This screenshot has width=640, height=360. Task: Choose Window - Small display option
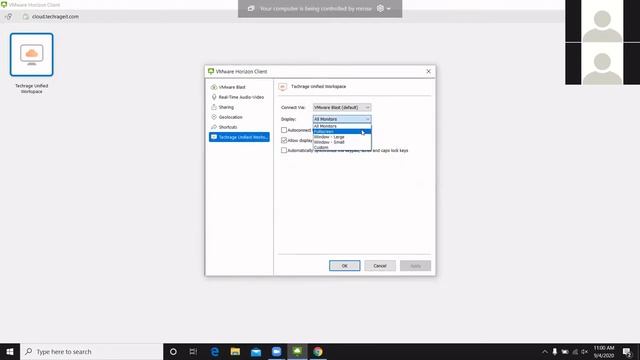click(x=342, y=142)
